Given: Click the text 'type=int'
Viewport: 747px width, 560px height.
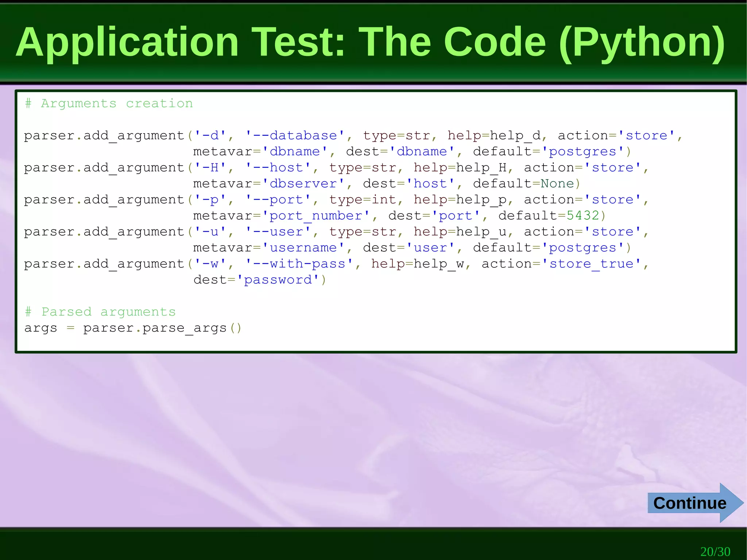Looking at the screenshot, I should (363, 200).
